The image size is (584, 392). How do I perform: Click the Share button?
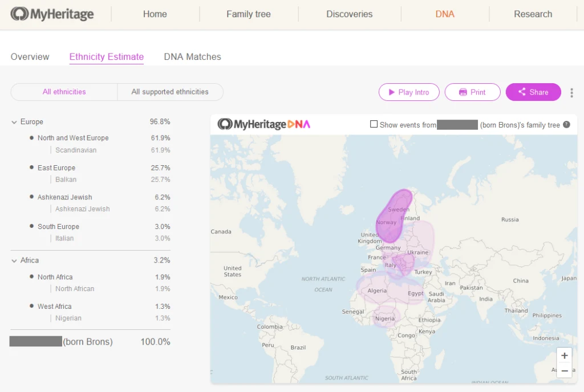pyautogui.click(x=533, y=92)
